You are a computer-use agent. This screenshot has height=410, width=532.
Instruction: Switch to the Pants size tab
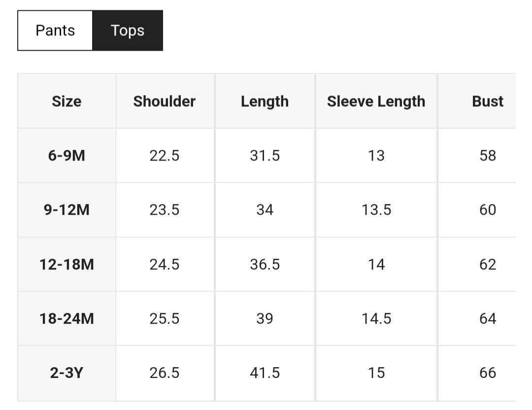point(55,31)
